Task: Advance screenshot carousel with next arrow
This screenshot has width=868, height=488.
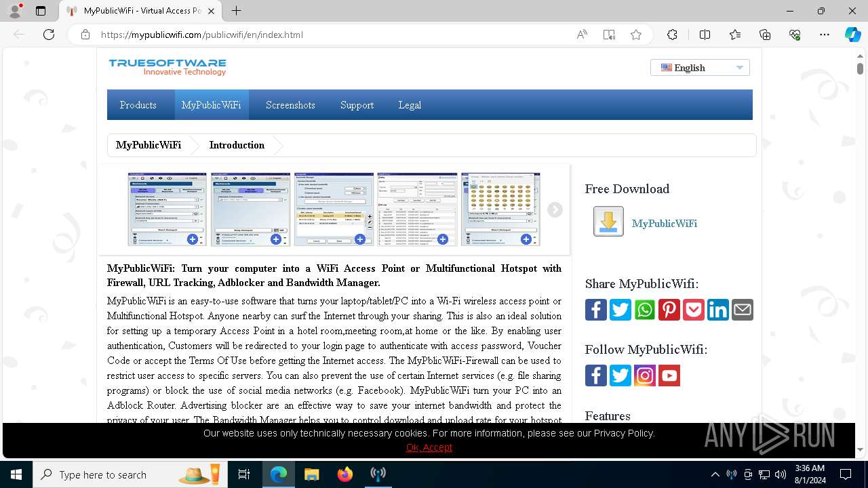Action: click(555, 210)
